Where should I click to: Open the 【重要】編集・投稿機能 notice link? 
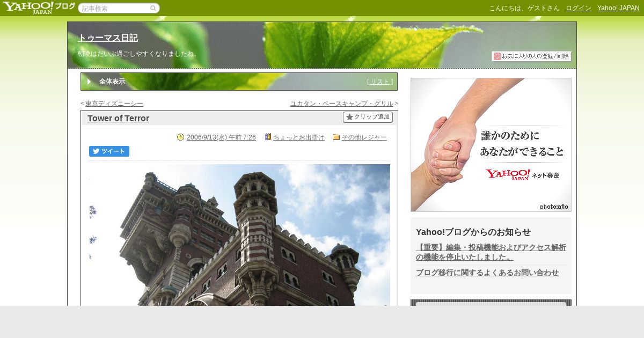[x=491, y=252]
